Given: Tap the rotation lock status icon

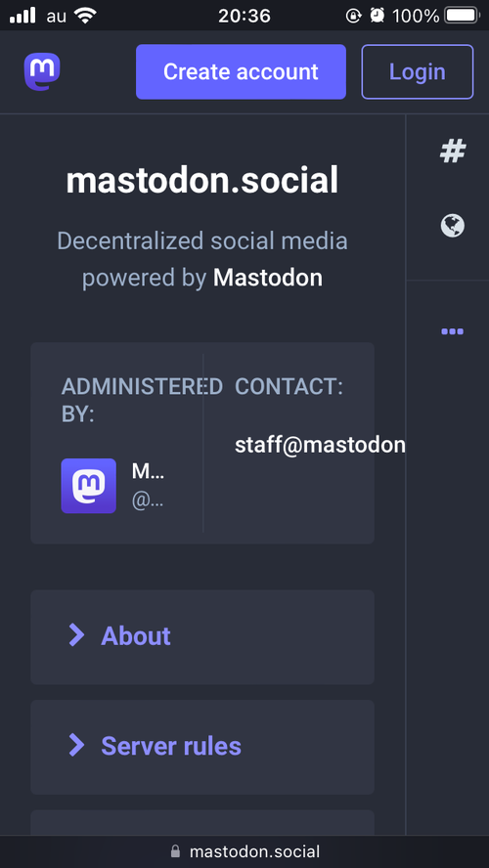Looking at the screenshot, I should point(353,16).
